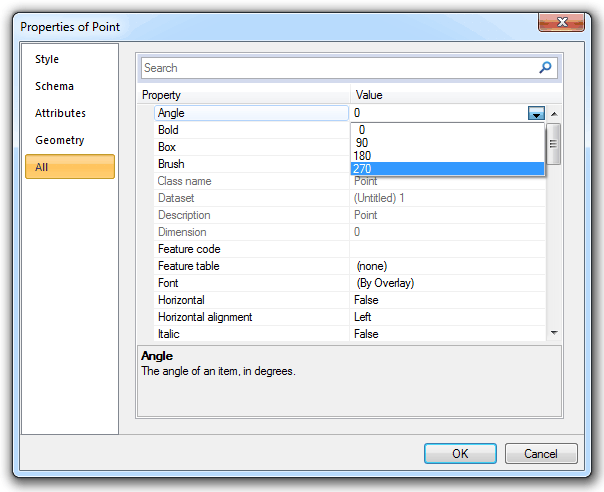Click the False value for Italic
Viewport: 604px width, 492px height.
point(448,334)
